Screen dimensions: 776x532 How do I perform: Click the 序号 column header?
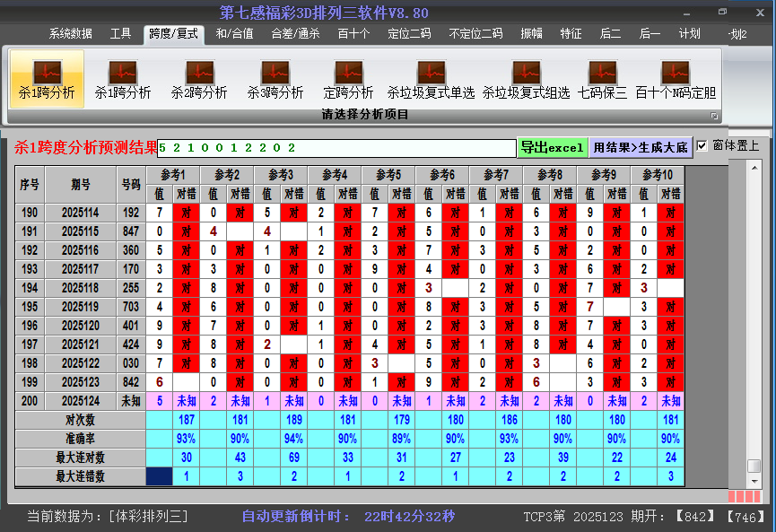point(30,185)
